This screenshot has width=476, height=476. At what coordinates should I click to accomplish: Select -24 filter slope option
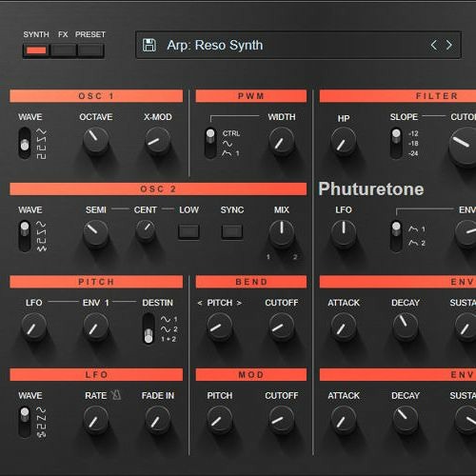pyautogui.click(x=413, y=153)
